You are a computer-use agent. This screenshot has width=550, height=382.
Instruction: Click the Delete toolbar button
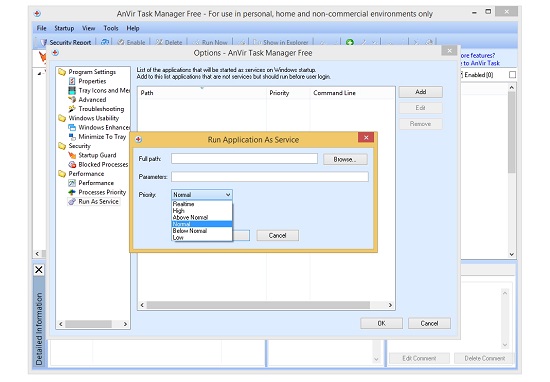[169, 42]
